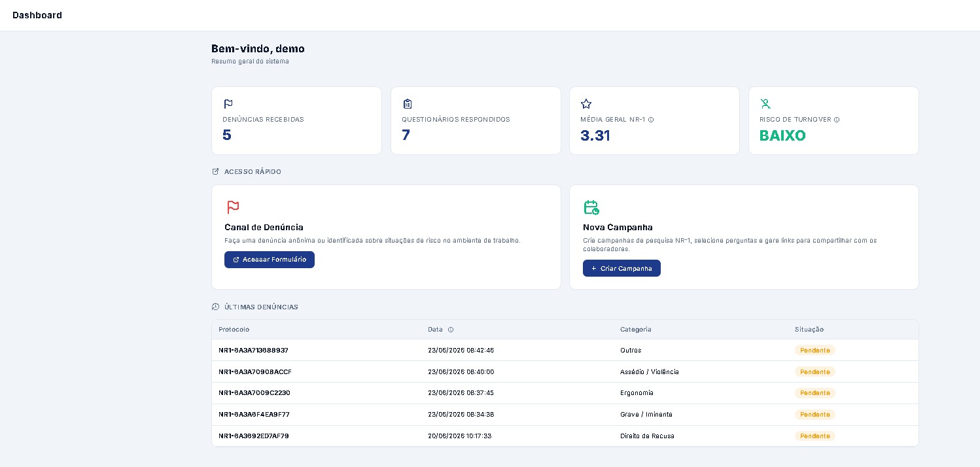Click the Situação column header
This screenshot has width=980, height=467.
coord(809,330)
